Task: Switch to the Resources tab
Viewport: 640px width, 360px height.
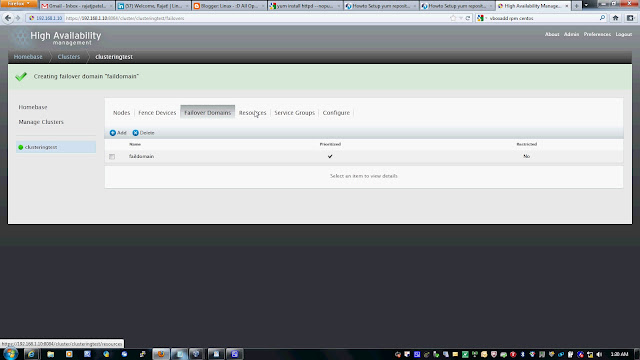Action: (252, 113)
